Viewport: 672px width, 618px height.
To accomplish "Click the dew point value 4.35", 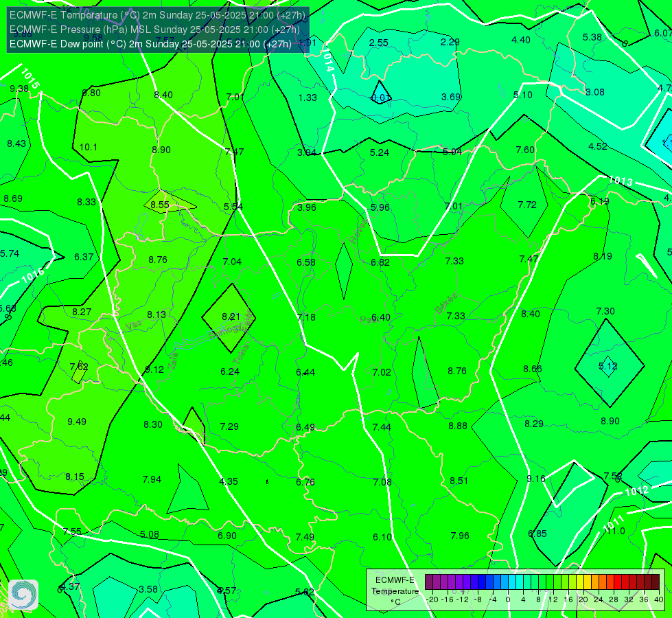I will tap(229, 481).
